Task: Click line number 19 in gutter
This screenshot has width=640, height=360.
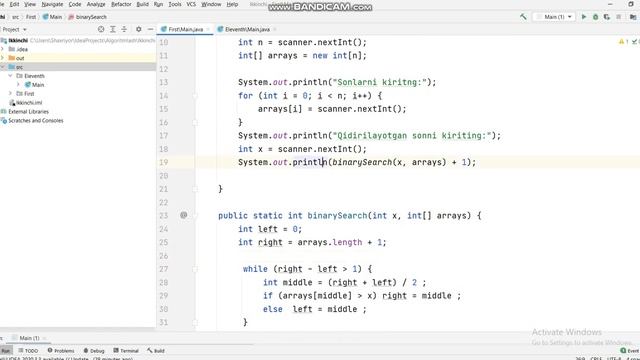Action: click(x=164, y=162)
